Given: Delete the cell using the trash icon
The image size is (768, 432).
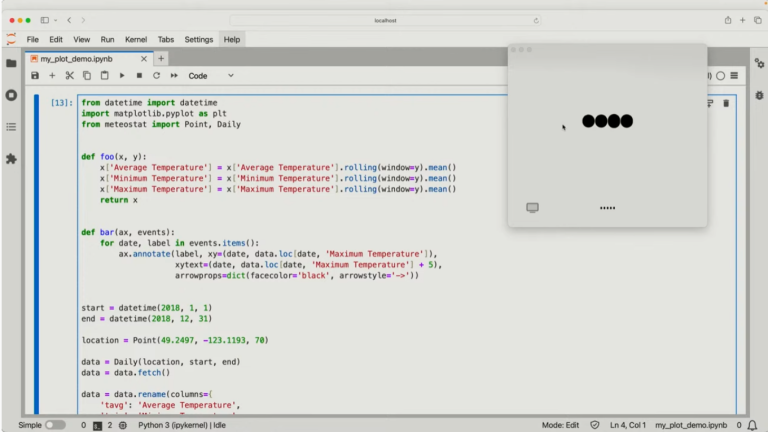Looking at the screenshot, I should point(726,103).
